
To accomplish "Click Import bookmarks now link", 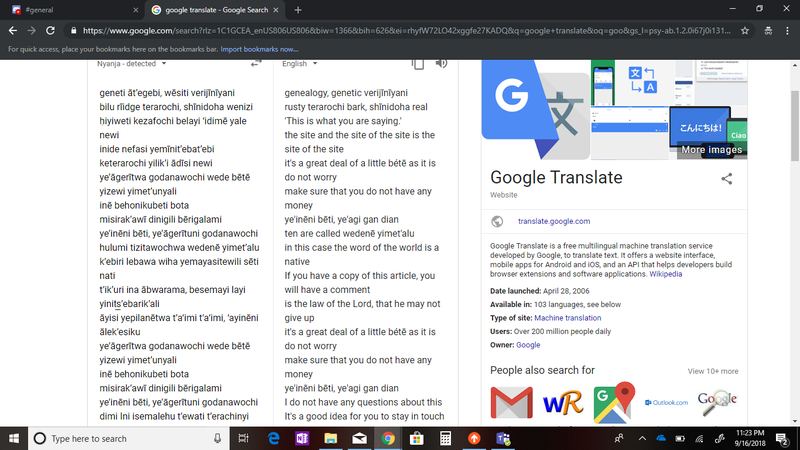I will (259, 49).
